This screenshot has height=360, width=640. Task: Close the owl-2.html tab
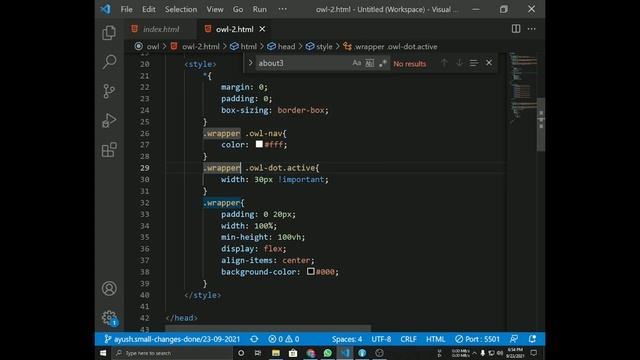coord(262,29)
